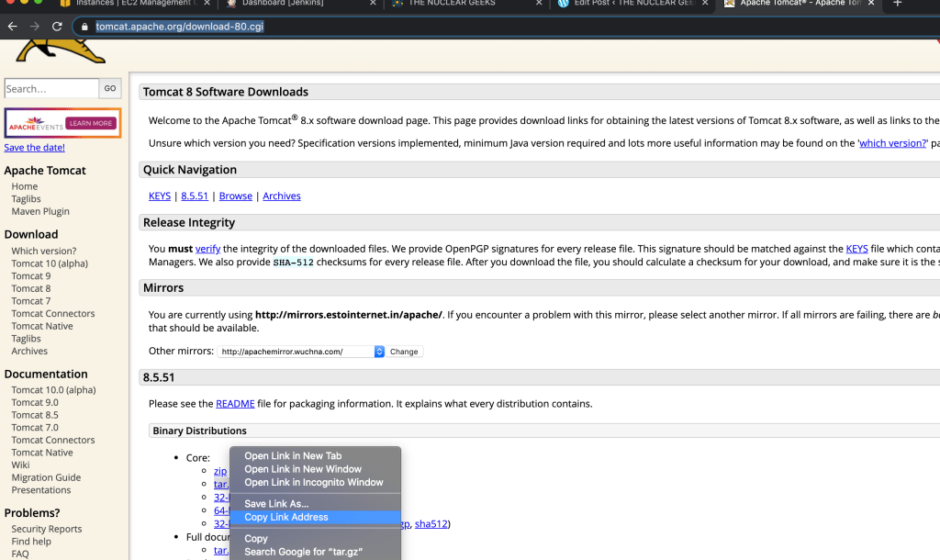Click the browser reload icon
Screen dimensions: 940x560
coord(57,27)
